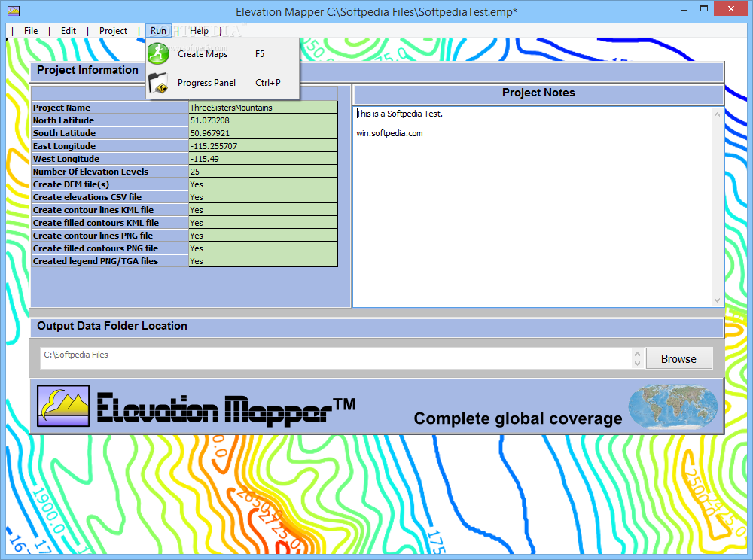
Task: Choose Progress Panel from the Run menu
Action: coord(222,83)
